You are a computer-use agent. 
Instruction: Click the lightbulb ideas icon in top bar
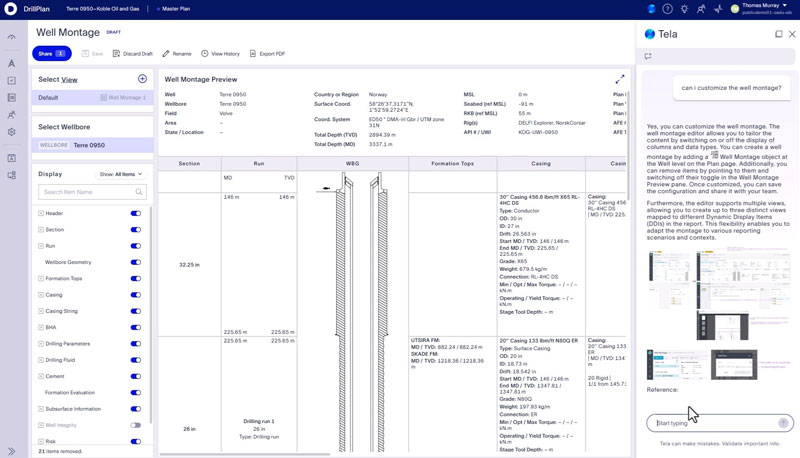point(684,9)
